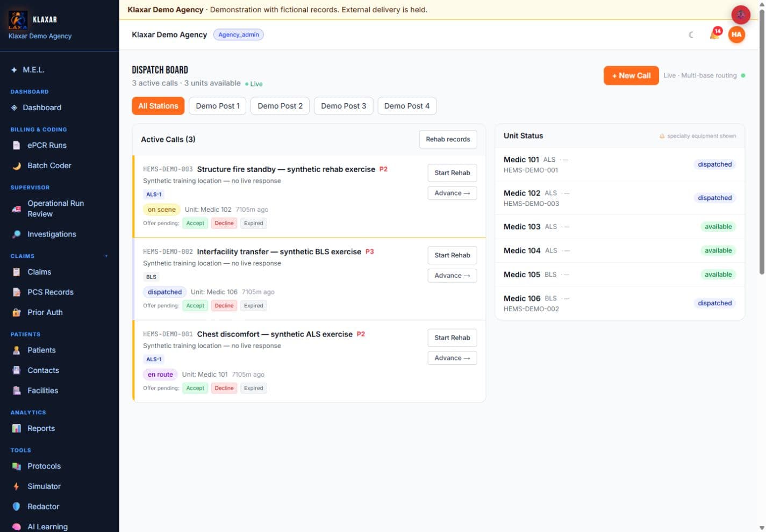
Task: Mark HEMS-DEMO-001 offer as Expired
Action: coord(254,389)
